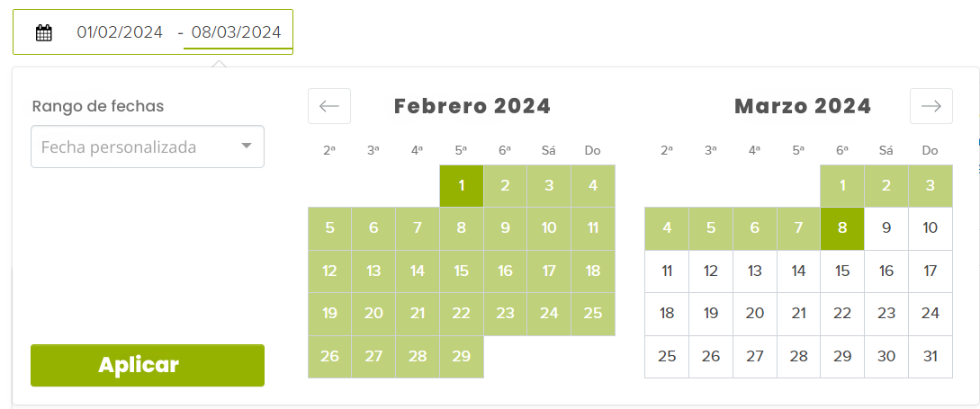Go to previous month with left arrow
Image resolution: width=980 pixels, height=409 pixels.
coord(329,106)
